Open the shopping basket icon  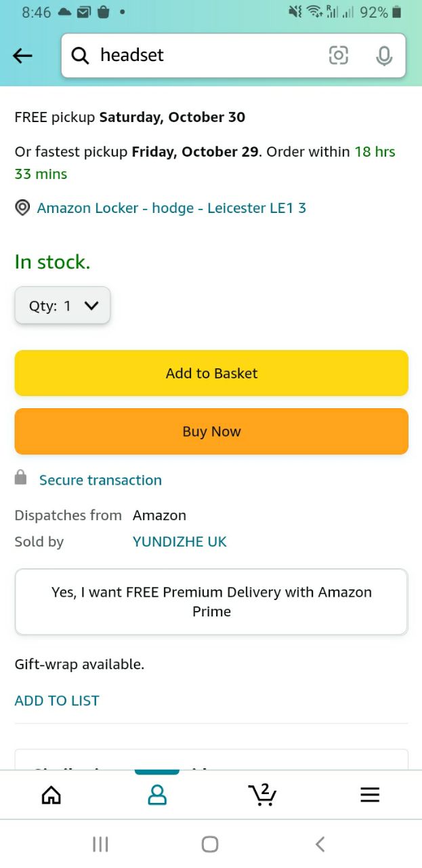click(262, 794)
